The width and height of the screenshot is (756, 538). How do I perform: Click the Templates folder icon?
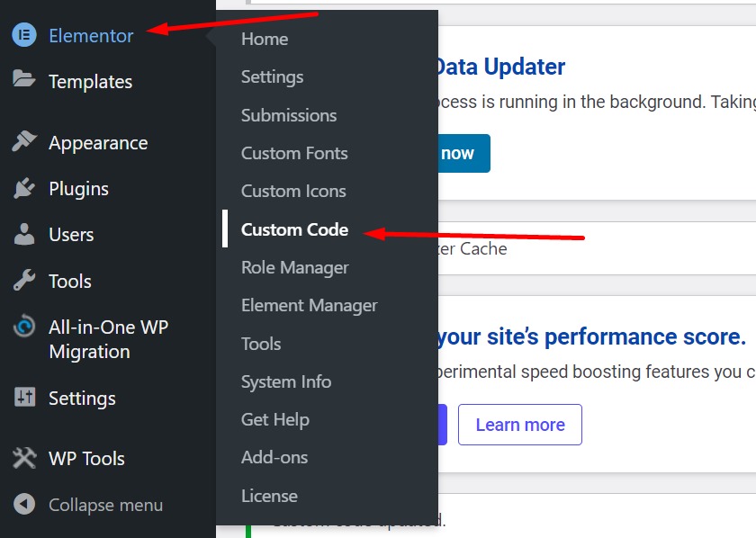point(24,78)
